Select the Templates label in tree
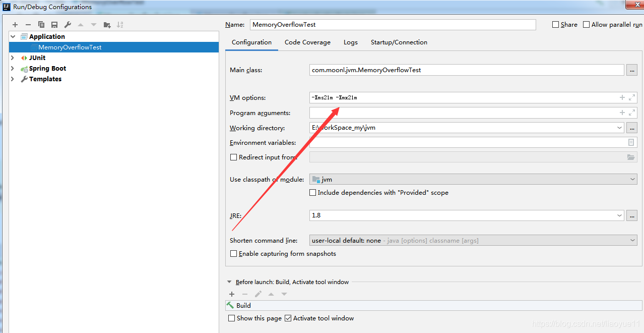Screen dimensions: 644x333 point(45,79)
